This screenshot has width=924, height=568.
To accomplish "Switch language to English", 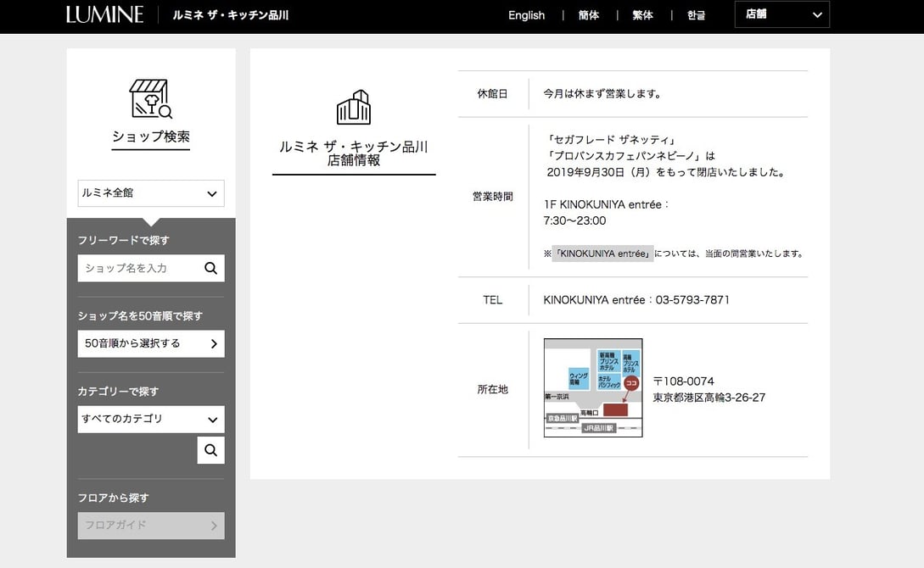I will coord(526,15).
